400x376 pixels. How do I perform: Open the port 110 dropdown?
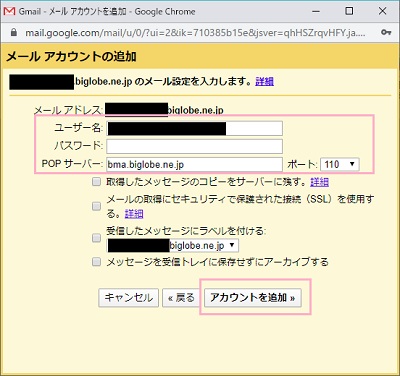(x=339, y=164)
